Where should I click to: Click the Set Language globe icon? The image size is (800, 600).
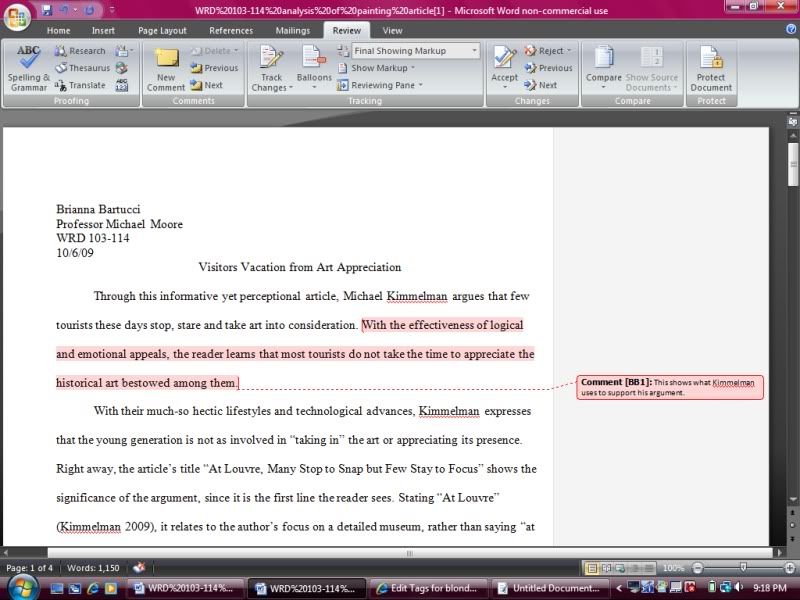(x=121, y=67)
